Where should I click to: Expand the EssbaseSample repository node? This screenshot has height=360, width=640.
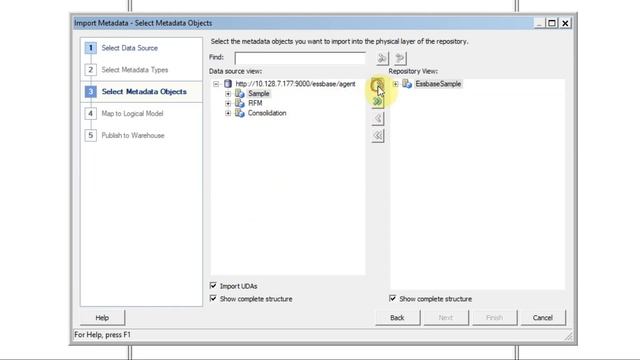tap(396, 84)
